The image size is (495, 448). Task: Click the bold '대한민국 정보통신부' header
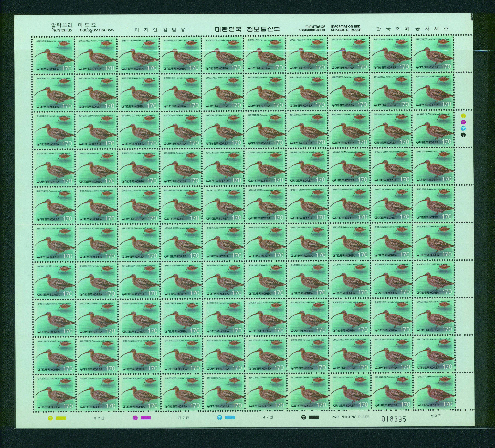click(247, 29)
